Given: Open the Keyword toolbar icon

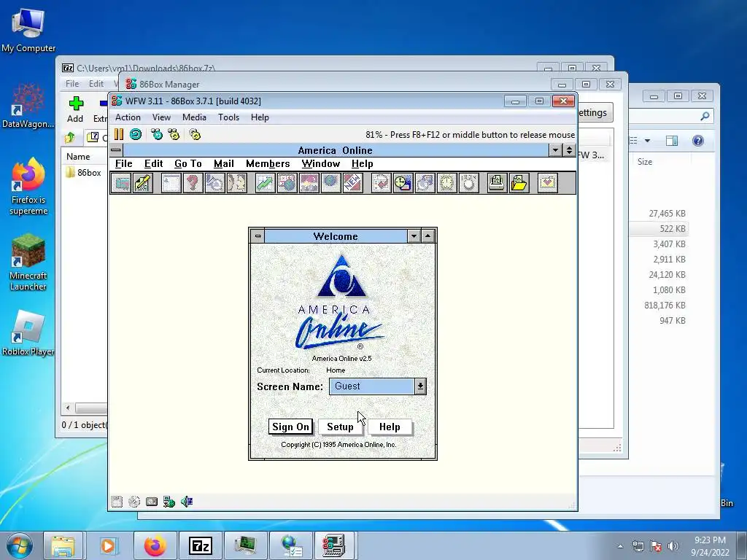Looking at the screenshot, I should coord(381,183).
